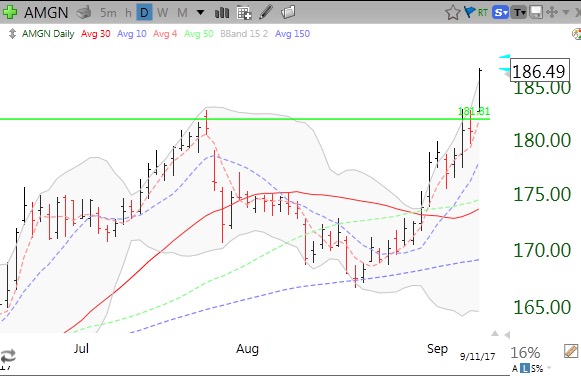This screenshot has height=376, width=581.
Task: Click the AMGN ticker symbol field
Action: (46, 13)
